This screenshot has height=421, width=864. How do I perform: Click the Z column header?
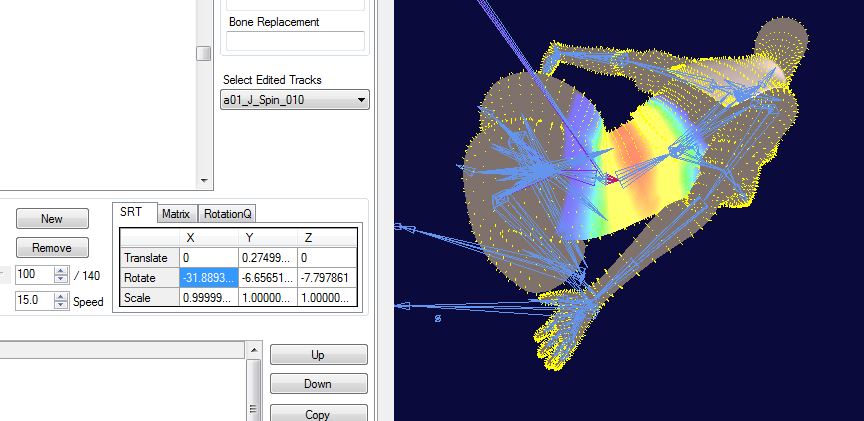click(x=327, y=238)
